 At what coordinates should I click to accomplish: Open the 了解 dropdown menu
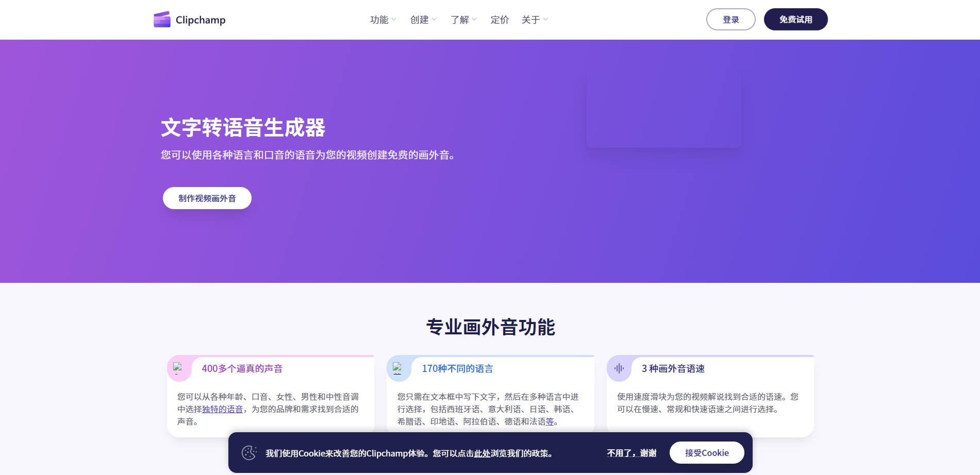point(463,20)
